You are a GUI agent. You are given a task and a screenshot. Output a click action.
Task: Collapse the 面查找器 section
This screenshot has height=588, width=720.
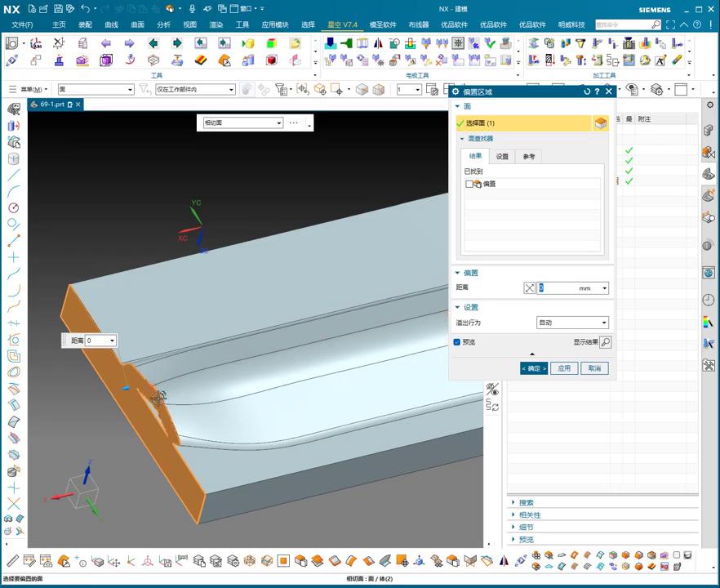coord(462,139)
